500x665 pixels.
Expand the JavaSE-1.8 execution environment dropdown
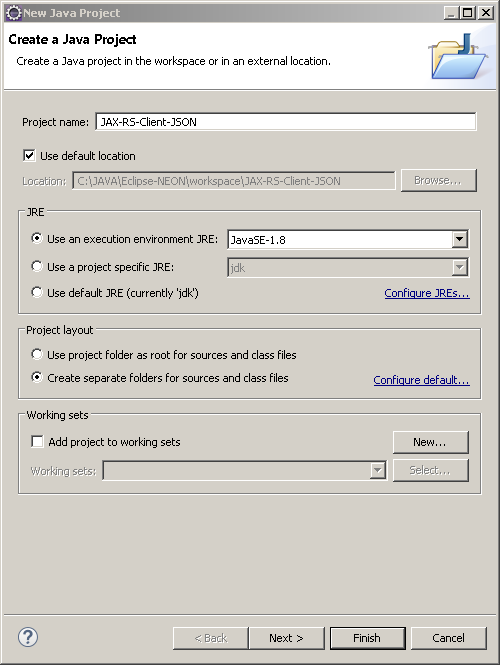(x=459, y=240)
